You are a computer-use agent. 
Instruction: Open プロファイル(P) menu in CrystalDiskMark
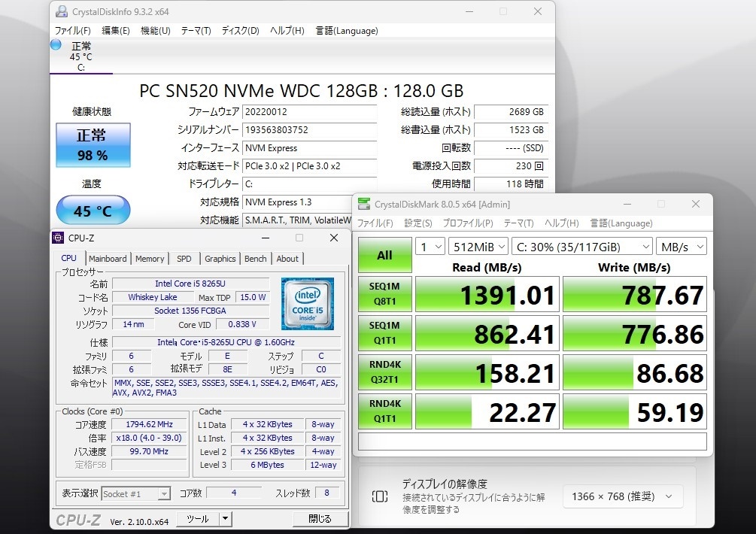click(468, 223)
